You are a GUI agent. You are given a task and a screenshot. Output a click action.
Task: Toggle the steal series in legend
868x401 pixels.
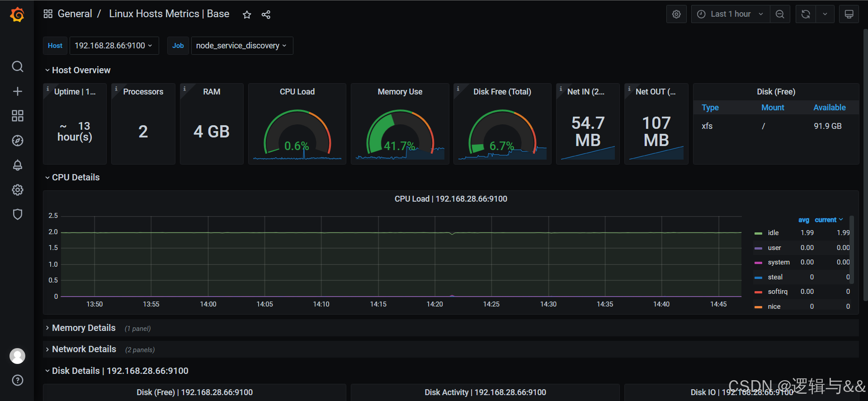tap(775, 277)
